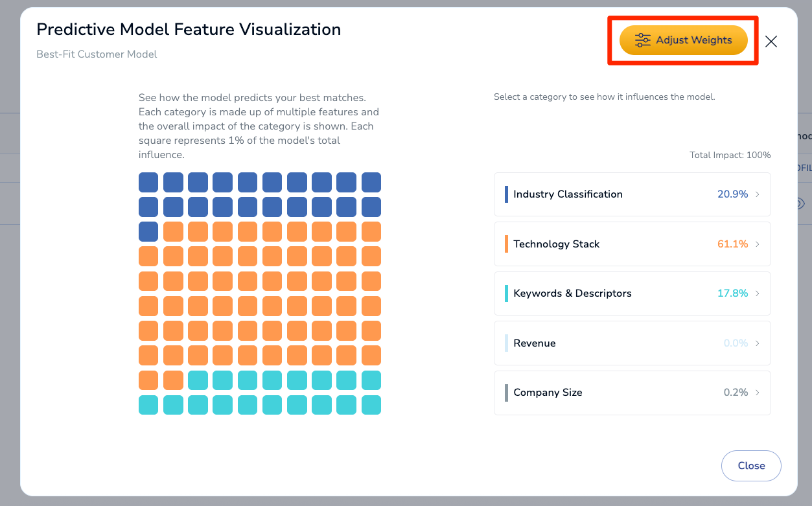Click the Adjust Weights button

tap(684, 40)
